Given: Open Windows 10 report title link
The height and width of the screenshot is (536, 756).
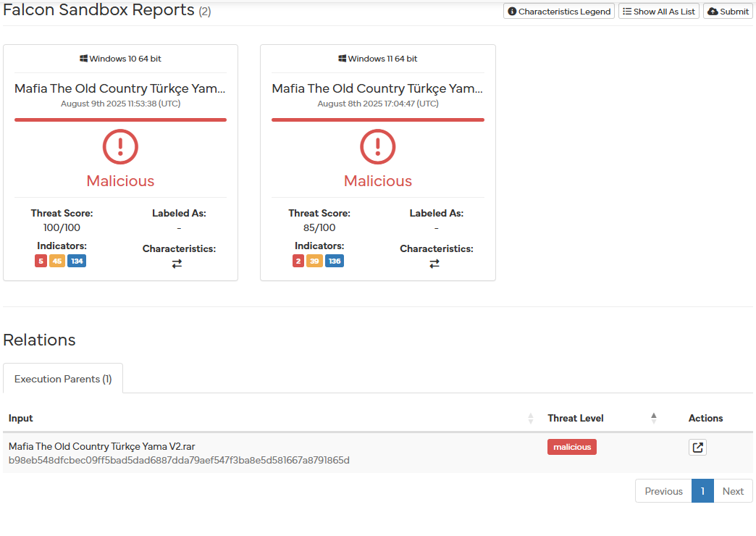Looking at the screenshot, I should tap(120, 88).
